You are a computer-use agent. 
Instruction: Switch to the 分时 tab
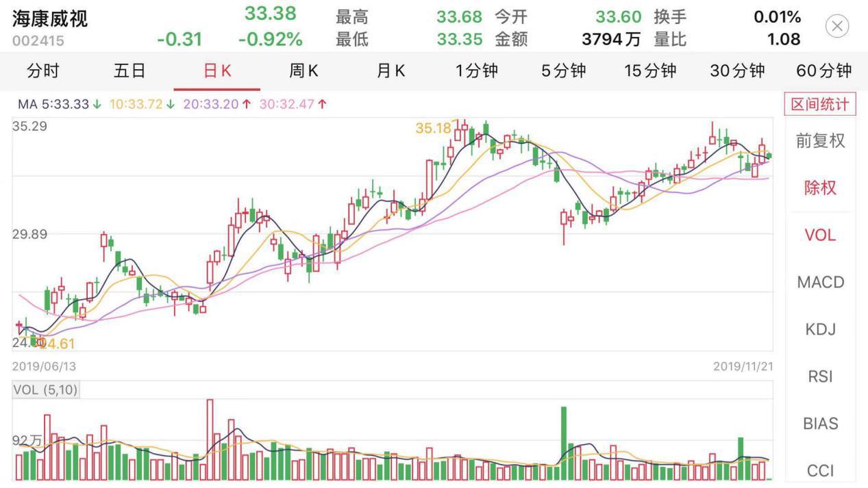(43, 70)
